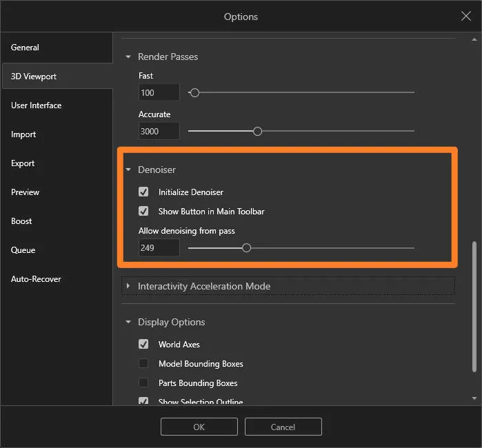Viewport: 482px width, 448px height.
Task: Click the Fast render passes slider handle
Action: click(194, 92)
